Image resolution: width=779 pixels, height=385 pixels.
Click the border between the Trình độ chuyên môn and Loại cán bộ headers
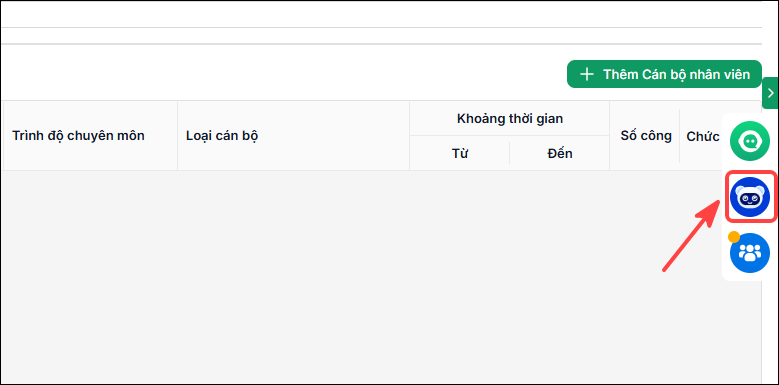pos(177,136)
